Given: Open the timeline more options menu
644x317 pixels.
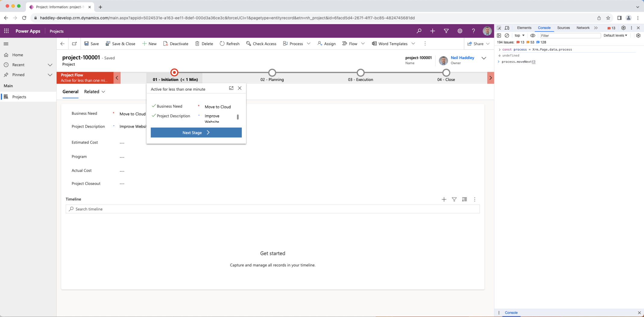Looking at the screenshot, I should click(x=475, y=199).
